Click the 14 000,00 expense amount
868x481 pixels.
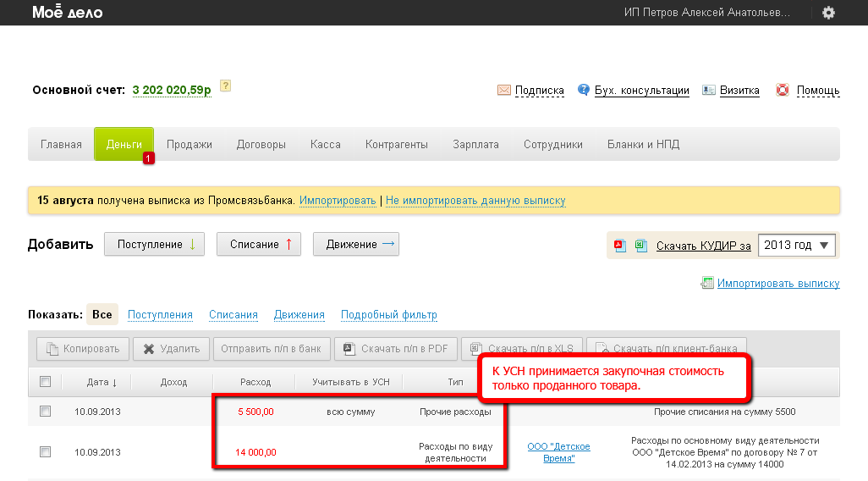(x=255, y=452)
